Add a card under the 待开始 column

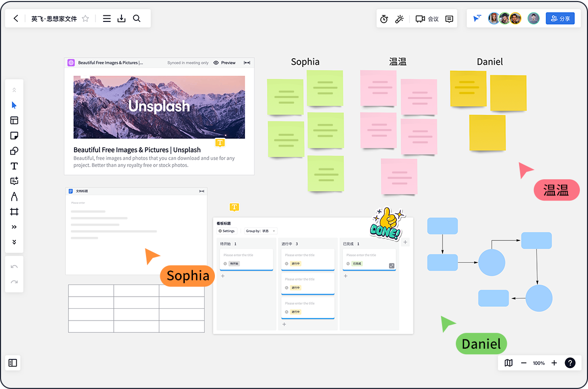(223, 276)
